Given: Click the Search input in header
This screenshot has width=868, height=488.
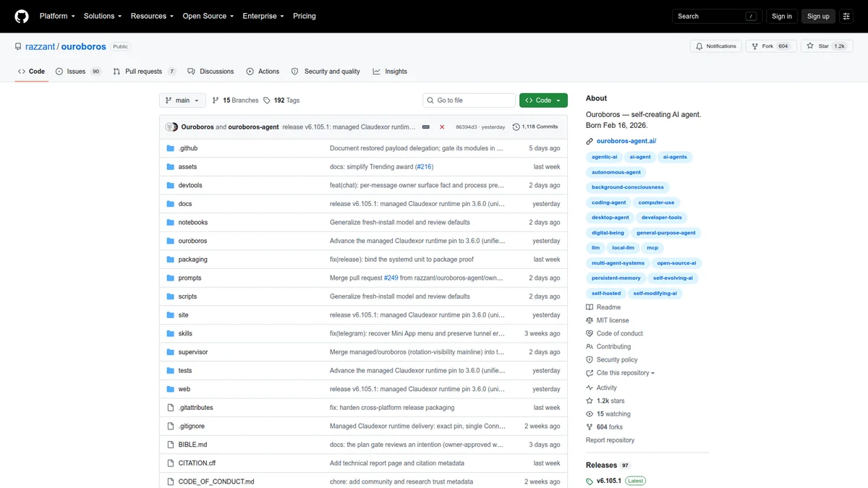Looking at the screenshot, I should pyautogui.click(x=717, y=16).
